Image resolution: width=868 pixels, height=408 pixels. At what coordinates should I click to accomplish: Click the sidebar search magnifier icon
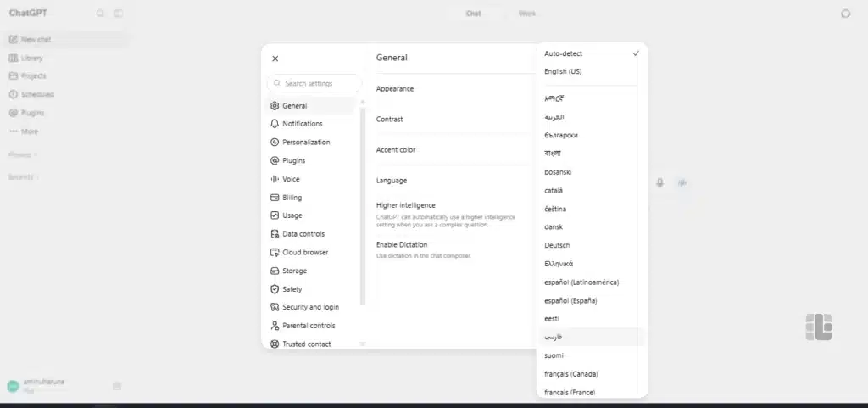coord(100,14)
